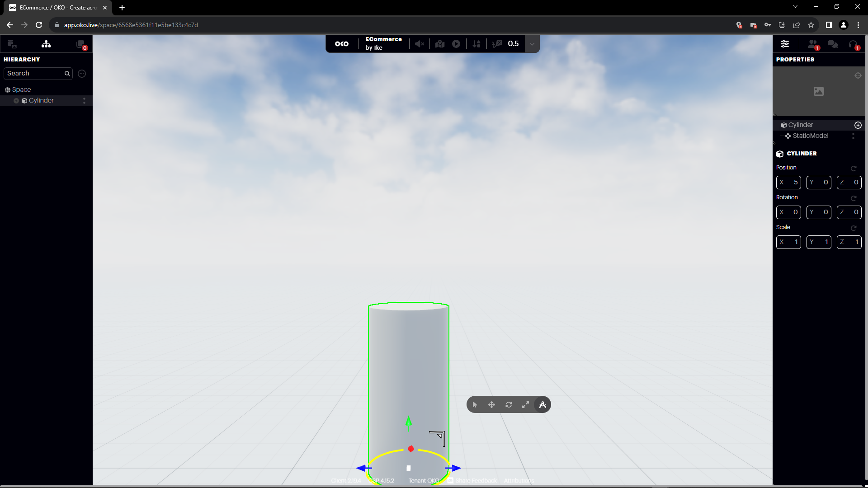Toggle the properties settings panel

point(785,43)
